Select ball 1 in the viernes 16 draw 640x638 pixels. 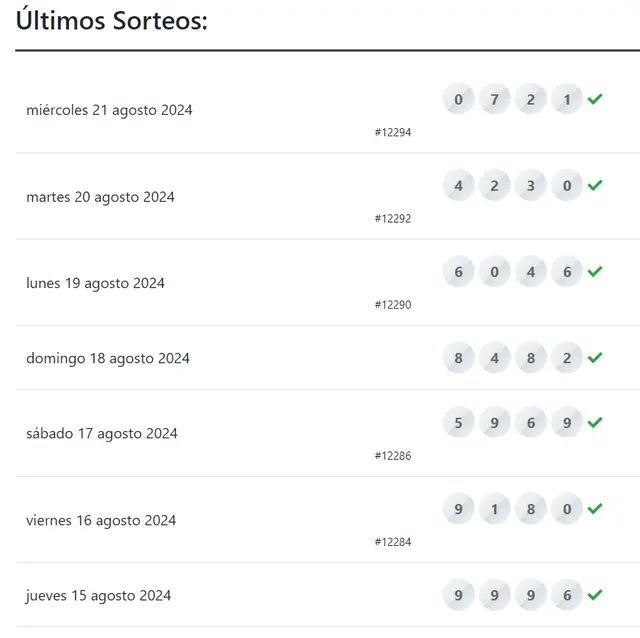pos(494,509)
